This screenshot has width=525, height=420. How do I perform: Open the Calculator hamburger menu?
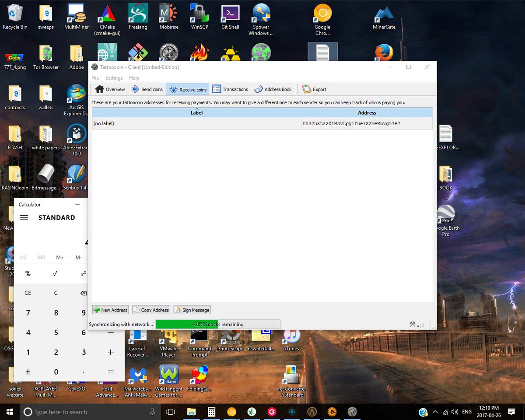click(x=24, y=217)
